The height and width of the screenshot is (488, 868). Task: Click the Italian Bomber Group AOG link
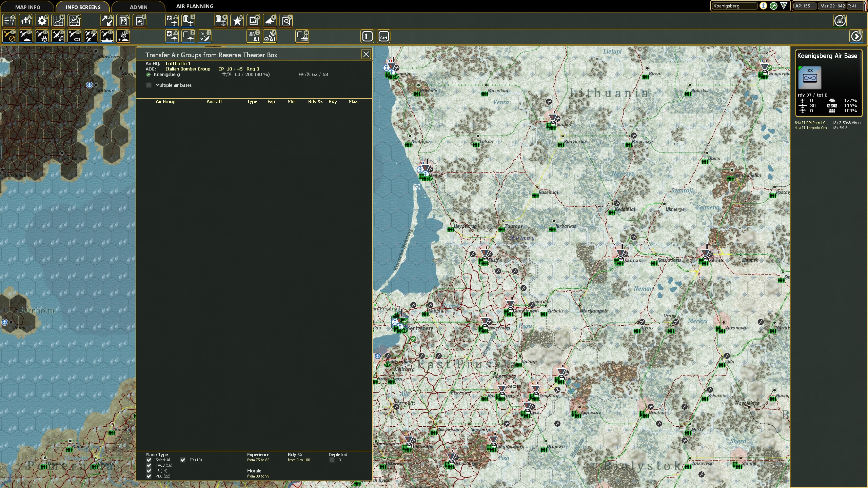[x=188, y=69]
